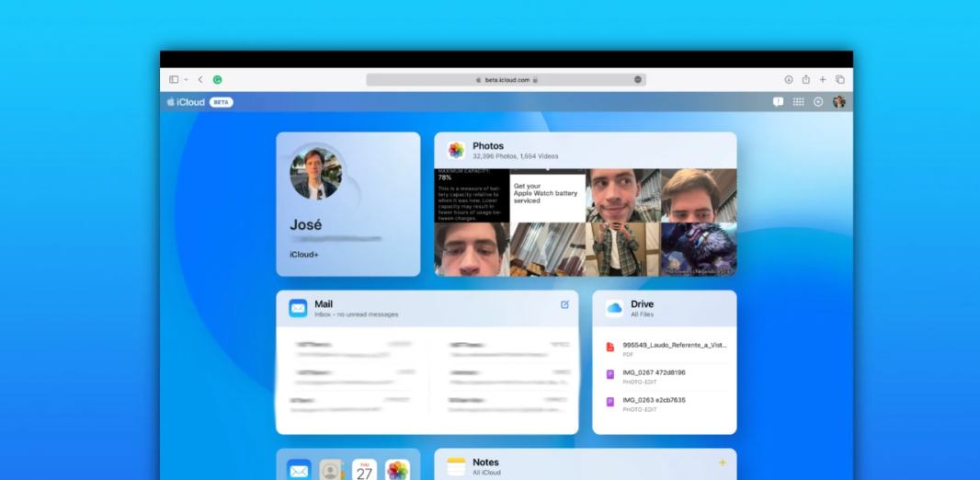Compose new email with pencil icon
This screenshot has height=480, width=980.
coord(565,304)
